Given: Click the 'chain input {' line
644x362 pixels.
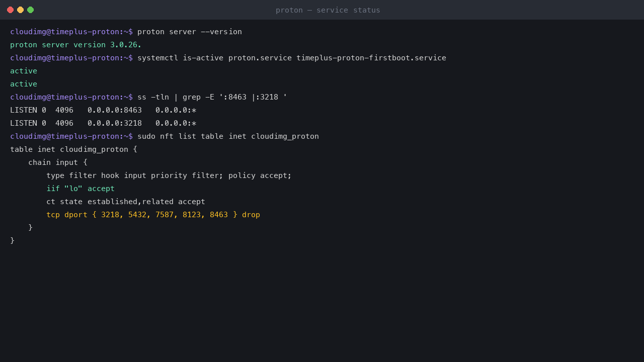Looking at the screenshot, I should pos(58,162).
